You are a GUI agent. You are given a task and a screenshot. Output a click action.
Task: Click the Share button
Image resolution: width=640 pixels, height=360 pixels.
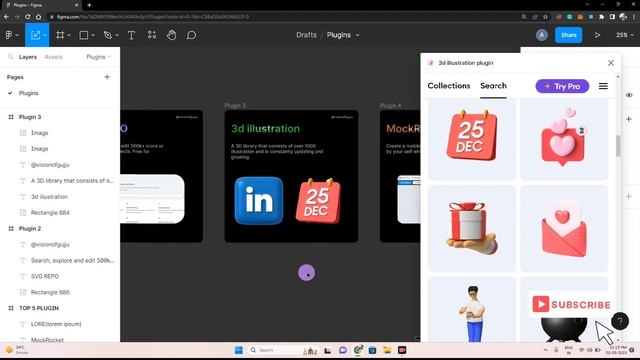pos(569,35)
